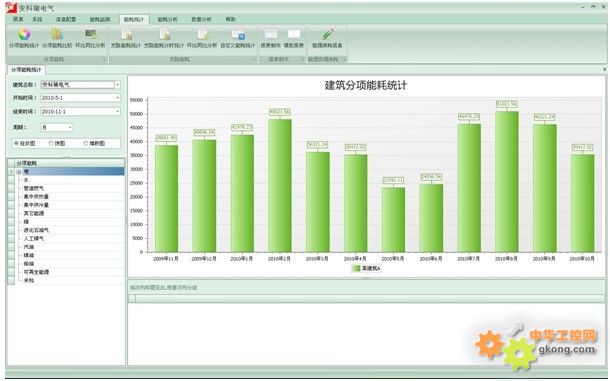Click the 报表制作 icon
Screen dimensions: 610x381
(270, 35)
